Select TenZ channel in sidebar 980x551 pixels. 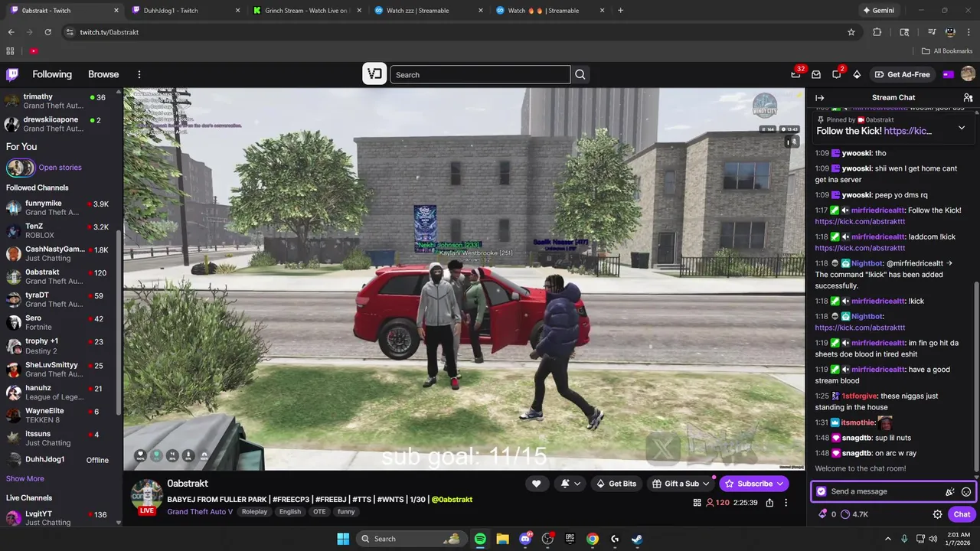(61, 231)
